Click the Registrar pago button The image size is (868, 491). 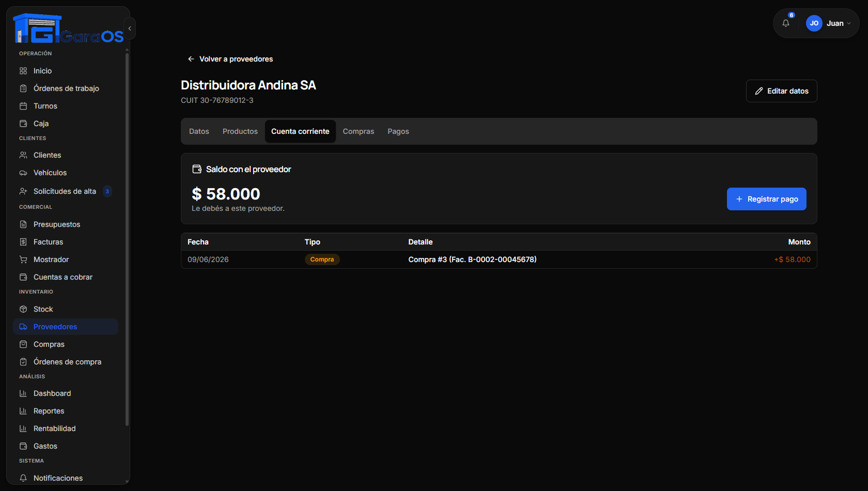767,199
